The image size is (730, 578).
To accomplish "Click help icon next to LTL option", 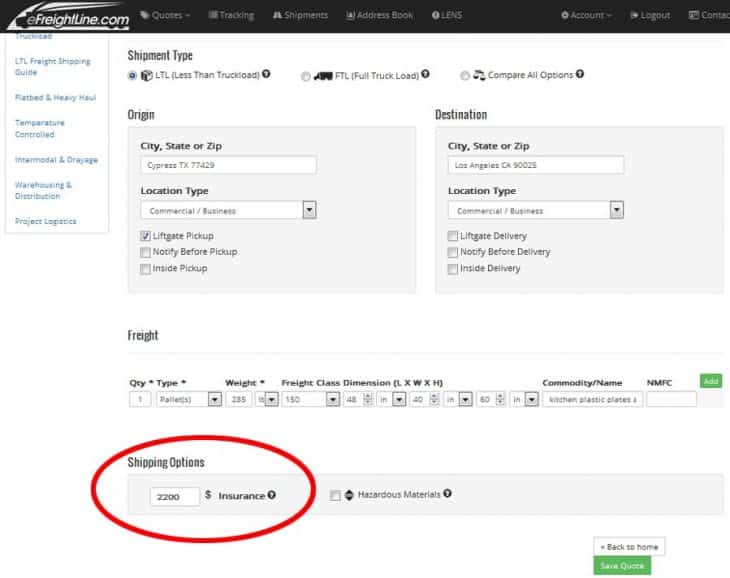I will [266, 74].
